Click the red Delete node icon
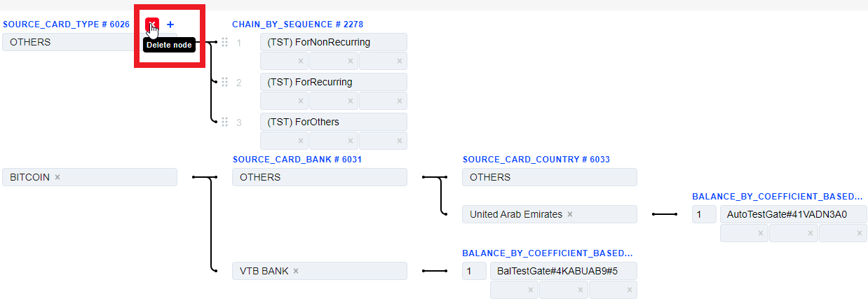 point(152,24)
